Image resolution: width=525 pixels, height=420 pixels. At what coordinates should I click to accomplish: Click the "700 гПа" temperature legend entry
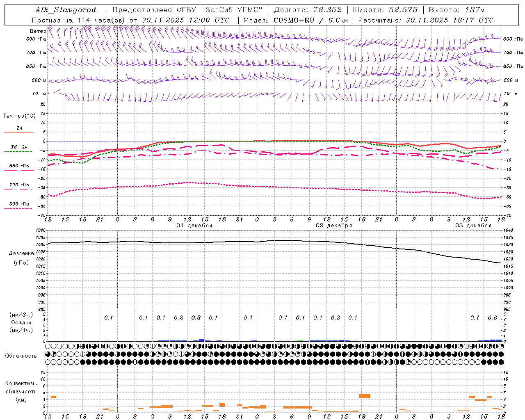[19, 185]
